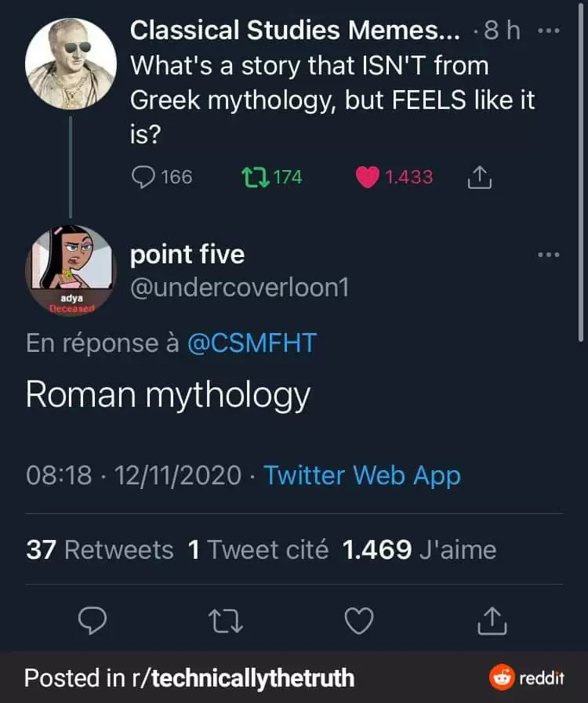
Task: Open the @CSMFHT mention link
Action: coord(252,343)
